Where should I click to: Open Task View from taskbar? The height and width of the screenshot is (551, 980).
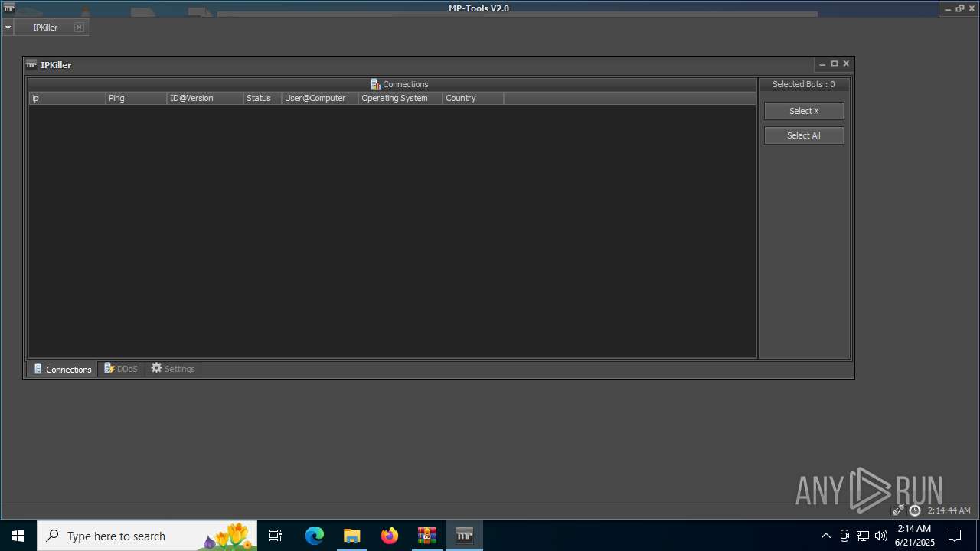(x=276, y=536)
